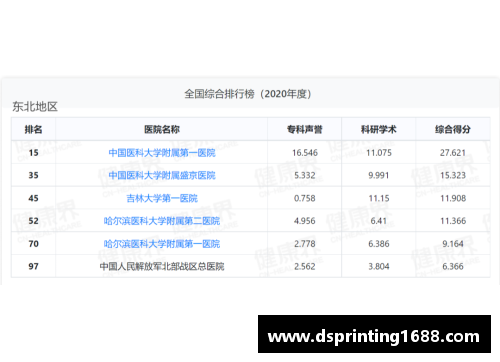Click the 专科声誉 column header

coord(305,129)
